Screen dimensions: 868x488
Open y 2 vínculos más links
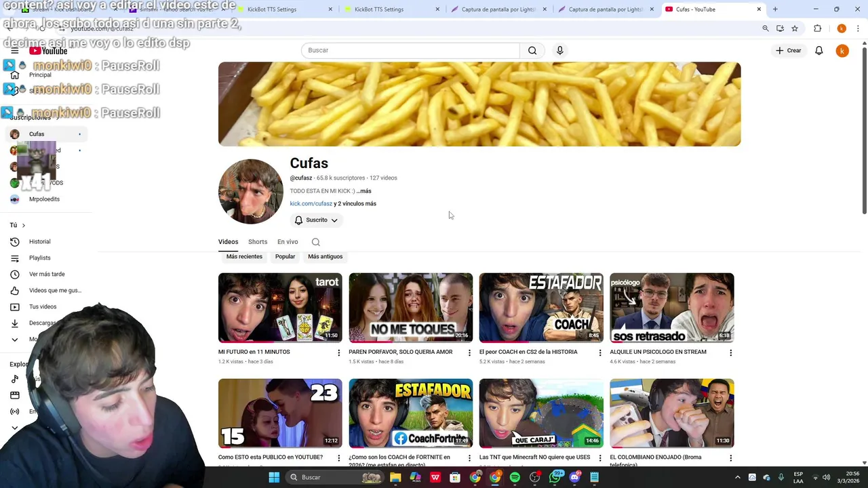[x=355, y=203]
